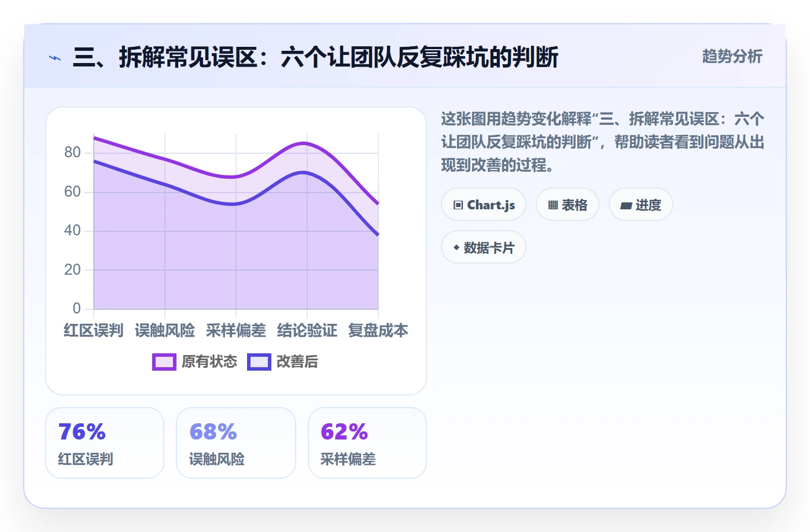
Task: Open the 68% 误触风险 stat card
Action: pyautogui.click(x=236, y=443)
